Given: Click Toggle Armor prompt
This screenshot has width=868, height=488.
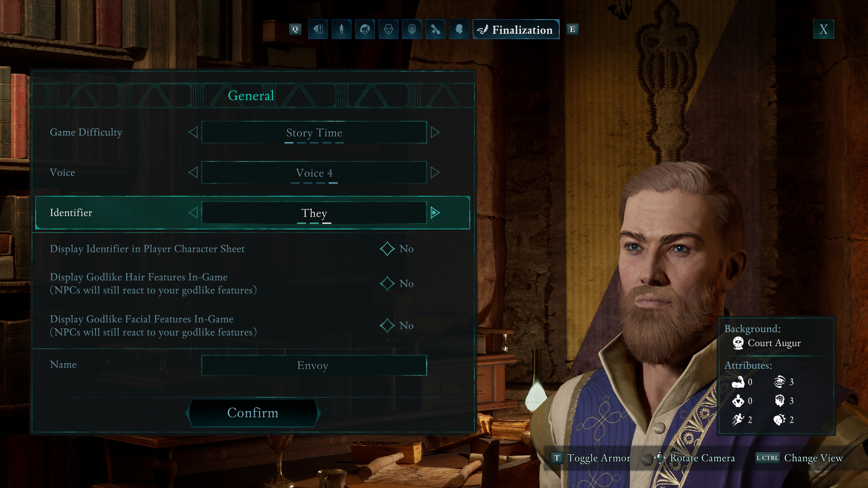Looking at the screenshot, I should pyautogui.click(x=591, y=458).
